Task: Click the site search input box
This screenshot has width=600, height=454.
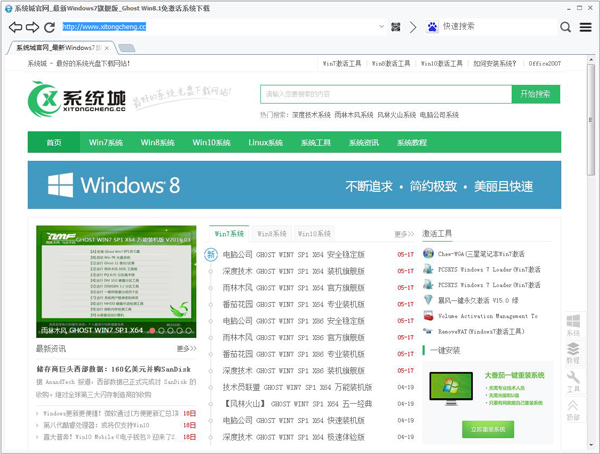Action: (x=386, y=94)
